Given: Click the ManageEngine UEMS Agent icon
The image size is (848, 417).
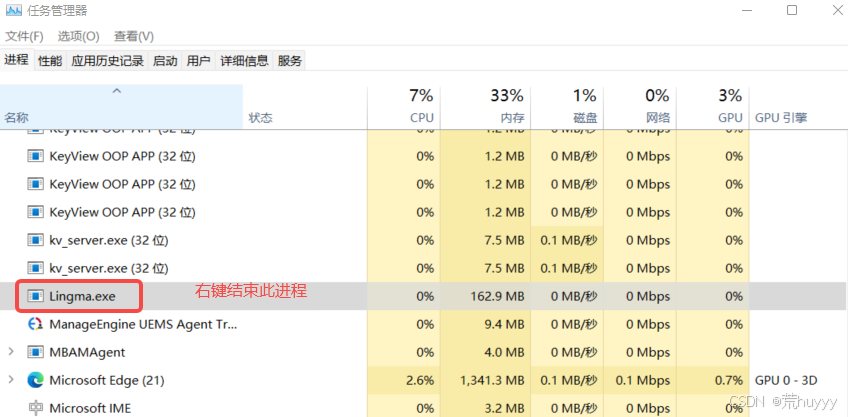Looking at the screenshot, I should pos(35,324).
